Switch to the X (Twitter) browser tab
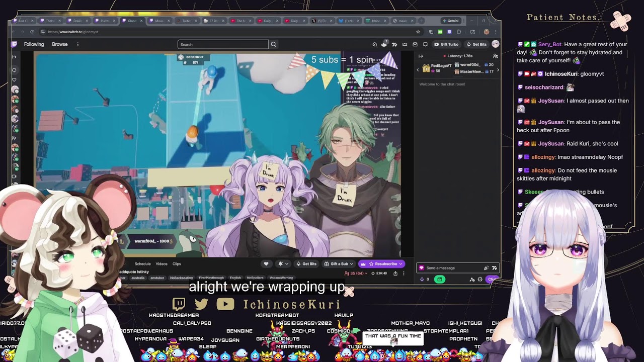 pyautogui.click(x=322, y=21)
